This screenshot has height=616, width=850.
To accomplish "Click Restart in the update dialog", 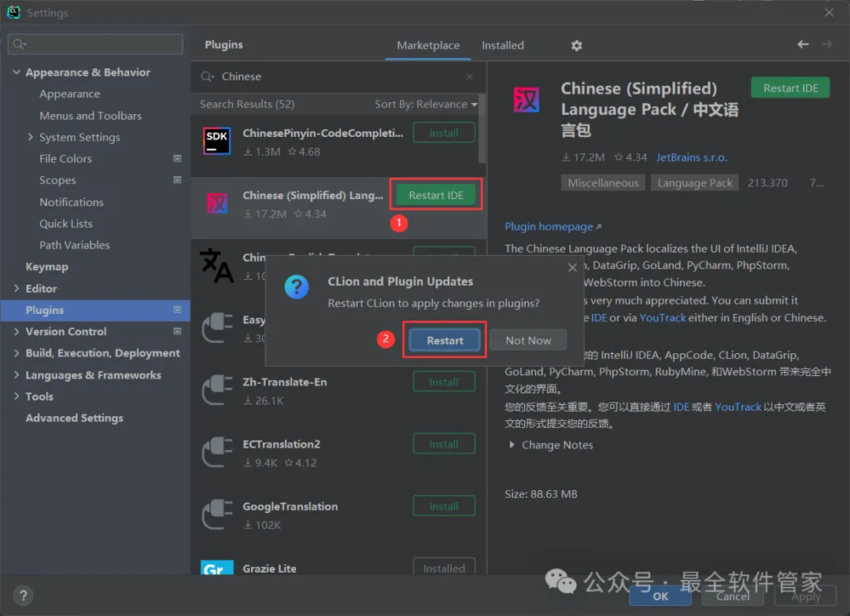I will (x=445, y=340).
